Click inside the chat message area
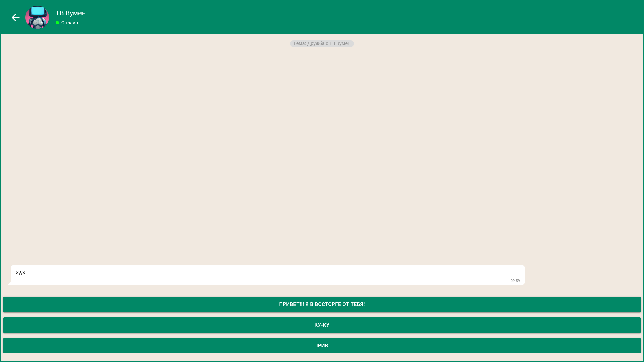This screenshot has height=362, width=644. click(x=322, y=151)
